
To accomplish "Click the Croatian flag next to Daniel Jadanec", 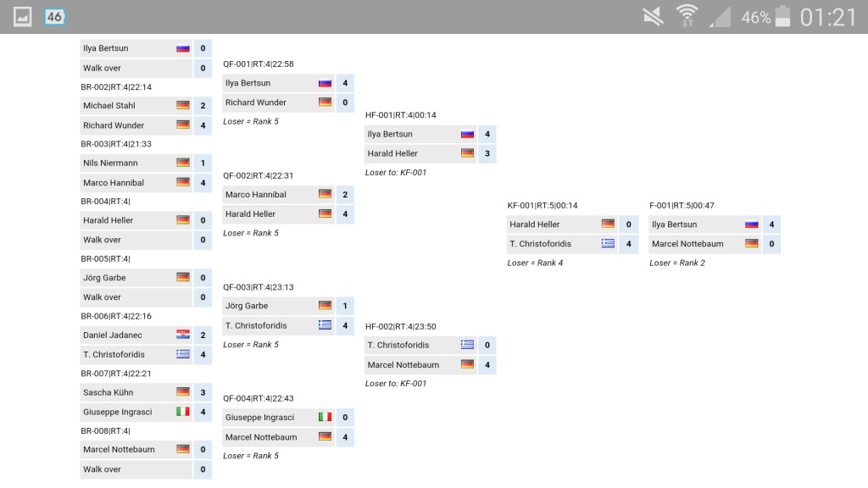I will [183, 335].
